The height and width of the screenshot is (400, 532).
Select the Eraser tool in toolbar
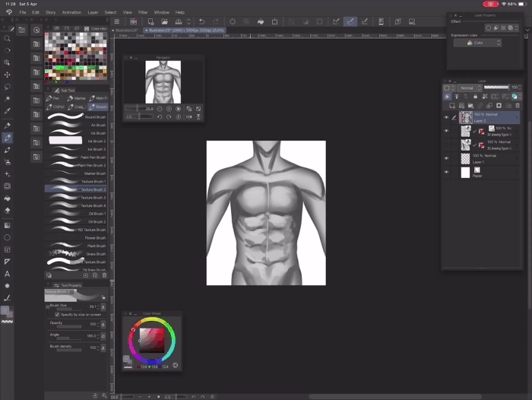click(x=8, y=211)
